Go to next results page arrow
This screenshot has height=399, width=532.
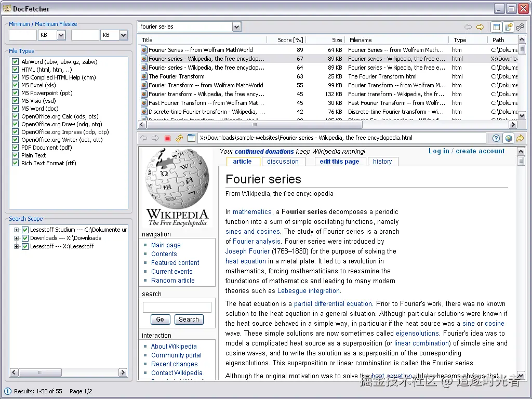pyautogui.click(x=480, y=27)
